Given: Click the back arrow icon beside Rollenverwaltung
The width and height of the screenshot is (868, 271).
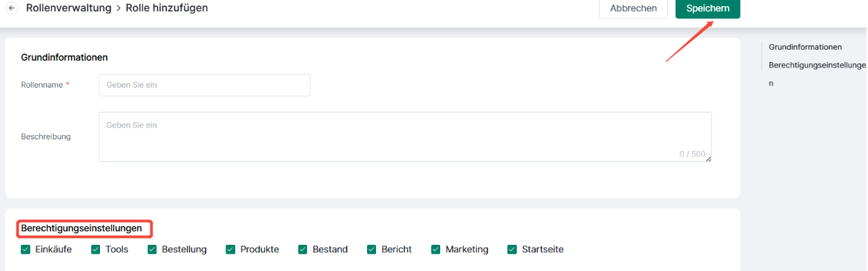Looking at the screenshot, I should tap(11, 8).
